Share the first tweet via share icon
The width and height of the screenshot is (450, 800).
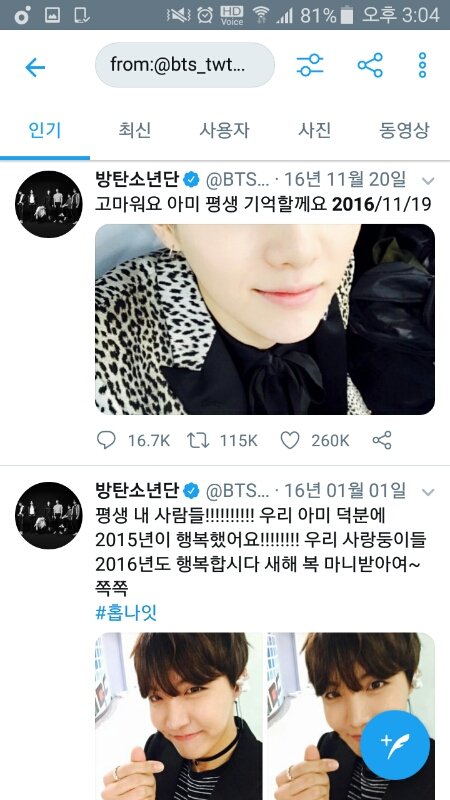tap(382, 440)
